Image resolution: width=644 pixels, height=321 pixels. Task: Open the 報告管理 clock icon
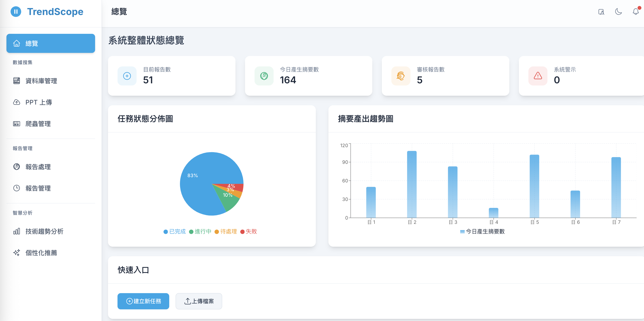(x=16, y=188)
